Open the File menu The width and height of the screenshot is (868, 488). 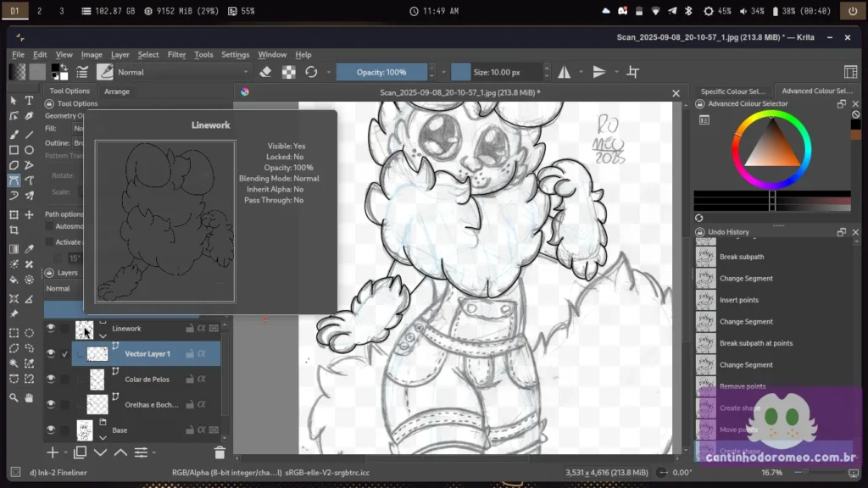(x=19, y=54)
